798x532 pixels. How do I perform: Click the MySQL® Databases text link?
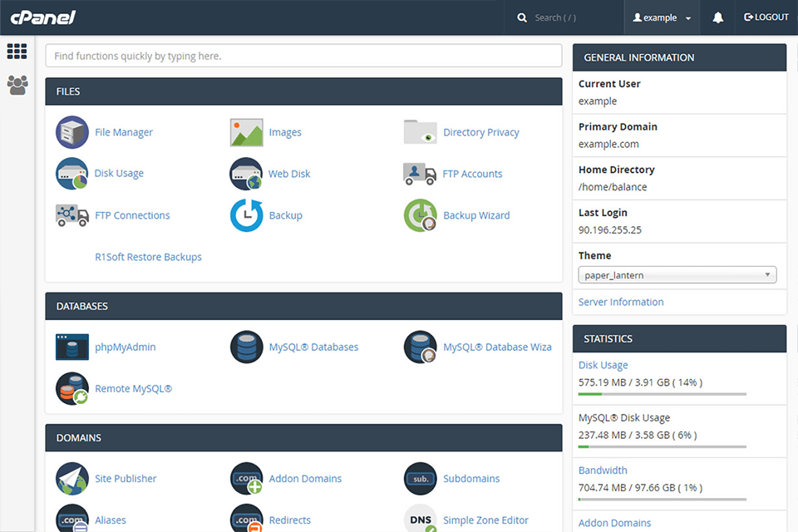(313, 347)
